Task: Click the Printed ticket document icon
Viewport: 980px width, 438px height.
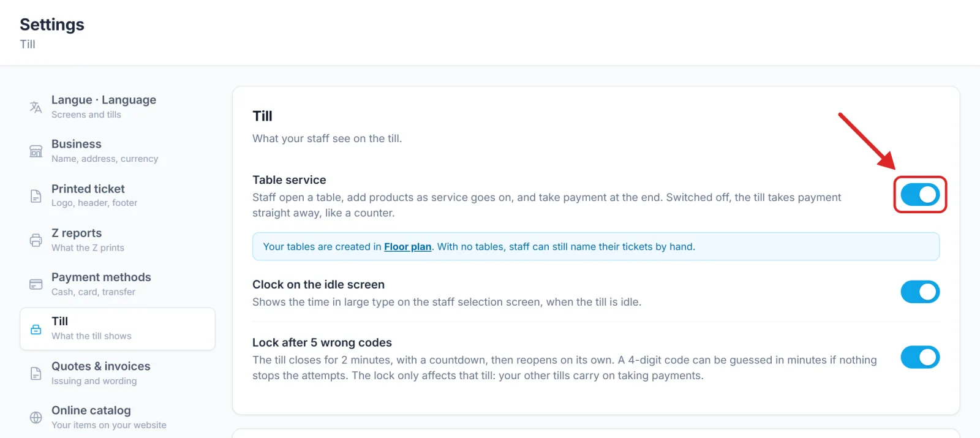Action: pos(36,196)
